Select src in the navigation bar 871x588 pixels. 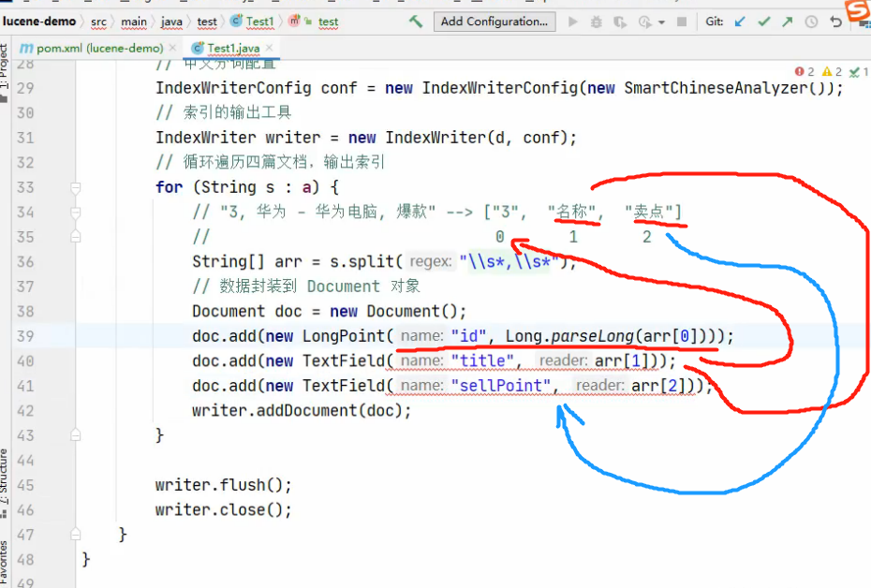[x=98, y=22]
